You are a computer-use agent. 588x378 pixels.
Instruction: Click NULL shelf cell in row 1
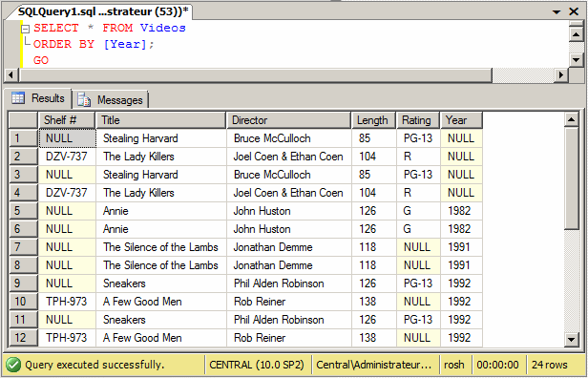click(x=67, y=138)
